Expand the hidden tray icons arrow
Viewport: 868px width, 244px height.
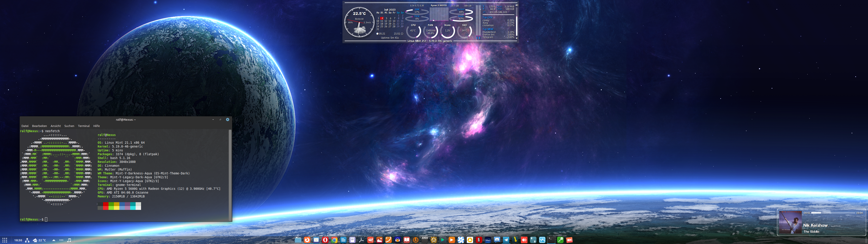[x=54, y=240]
